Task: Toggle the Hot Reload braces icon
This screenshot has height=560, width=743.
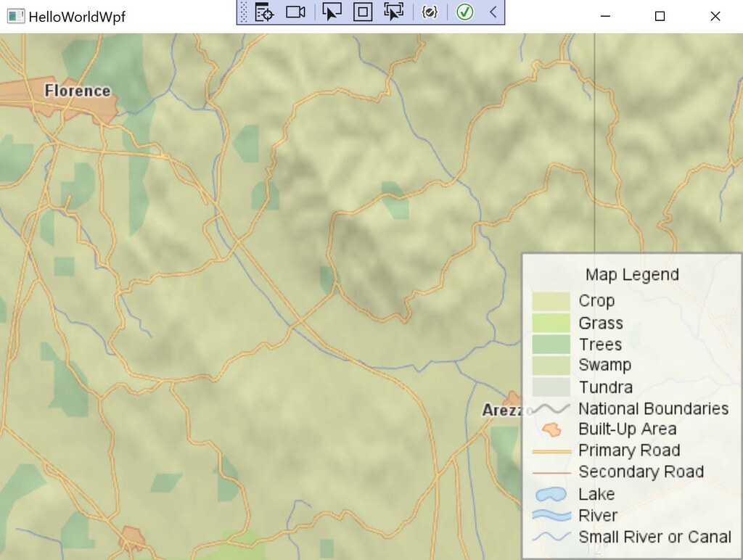Action: click(430, 12)
